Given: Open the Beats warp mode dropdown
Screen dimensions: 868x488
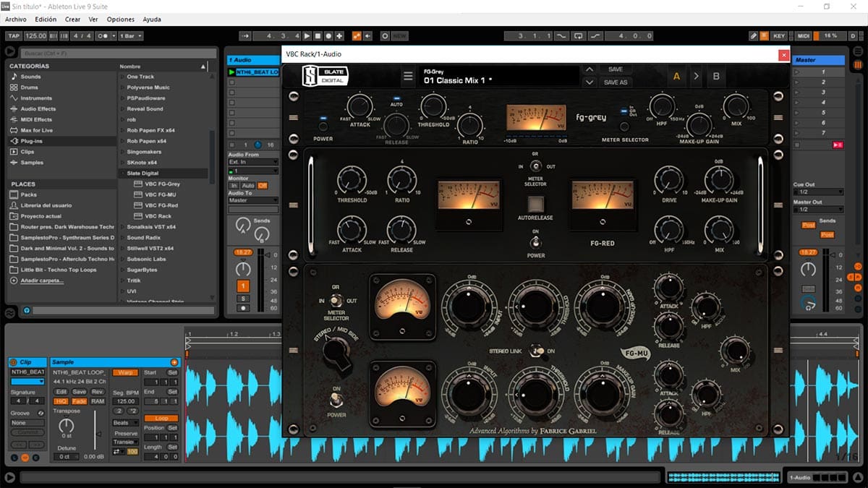Looking at the screenshot, I should [x=124, y=423].
